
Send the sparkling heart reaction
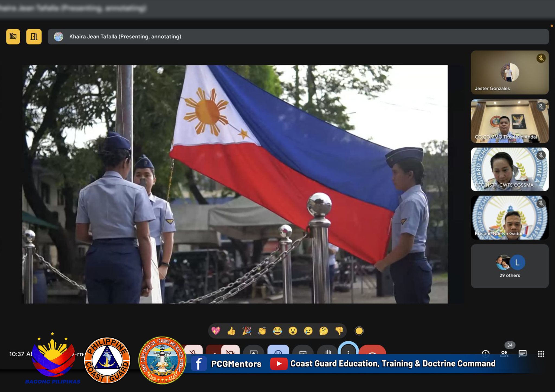216,331
